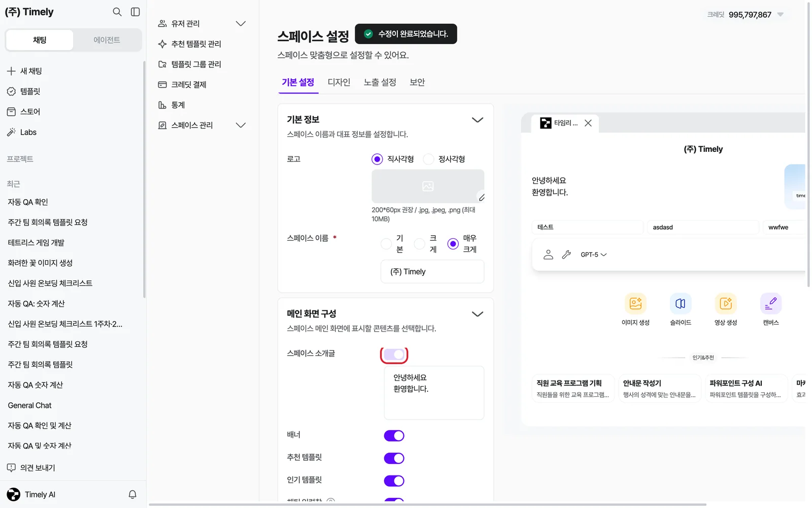This screenshot has width=812, height=508.
Task: Open the GPT-5 model dropdown
Action: (x=594, y=255)
